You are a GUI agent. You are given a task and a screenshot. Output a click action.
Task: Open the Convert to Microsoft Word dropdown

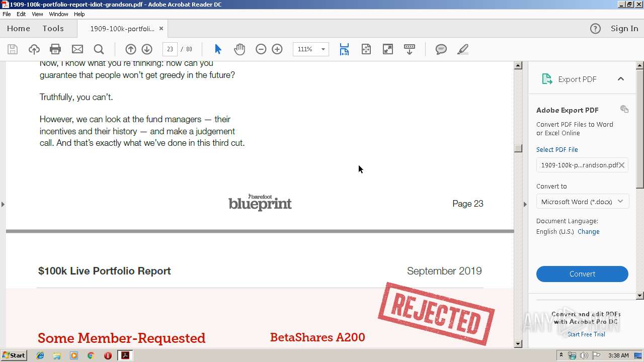[582, 202]
